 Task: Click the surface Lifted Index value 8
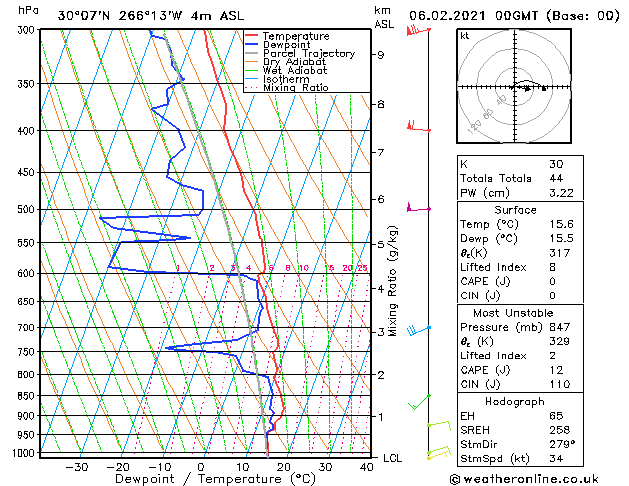click(x=553, y=267)
